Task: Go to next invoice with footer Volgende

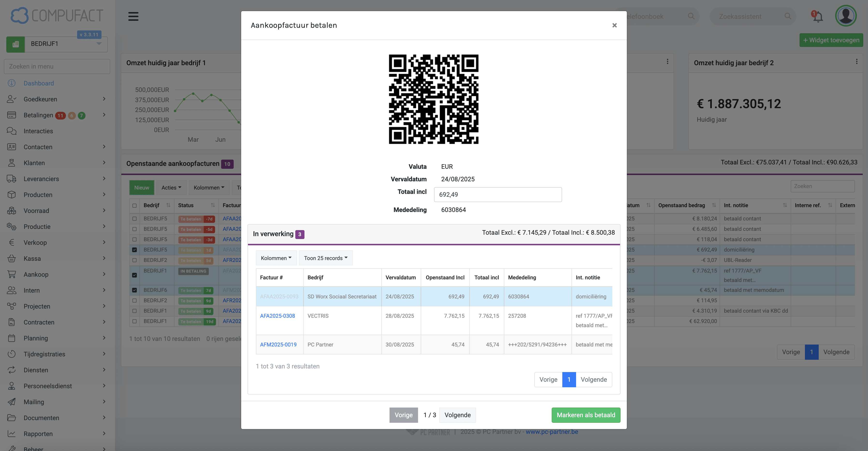Action: tap(458, 415)
